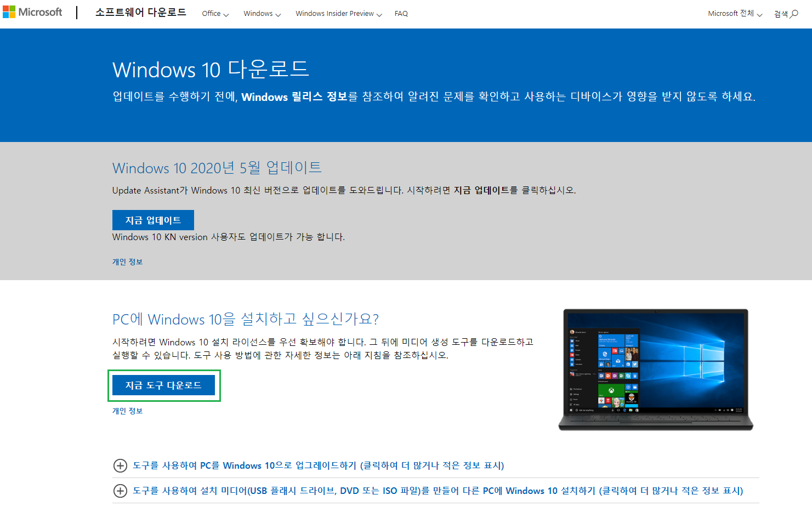This screenshot has height=506, width=812.
Task: Go to the FAQ menu item
Action: coord(401,14)
